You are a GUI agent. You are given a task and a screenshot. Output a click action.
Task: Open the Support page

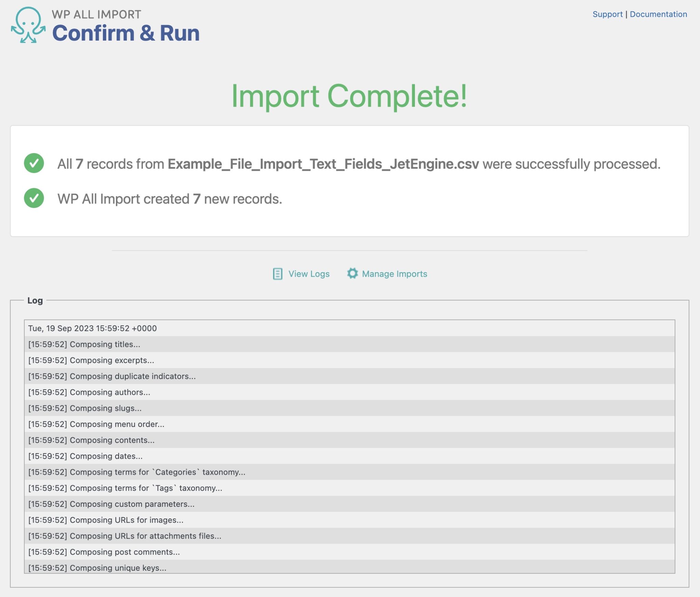pyautogui.click(x=608, y=14)
